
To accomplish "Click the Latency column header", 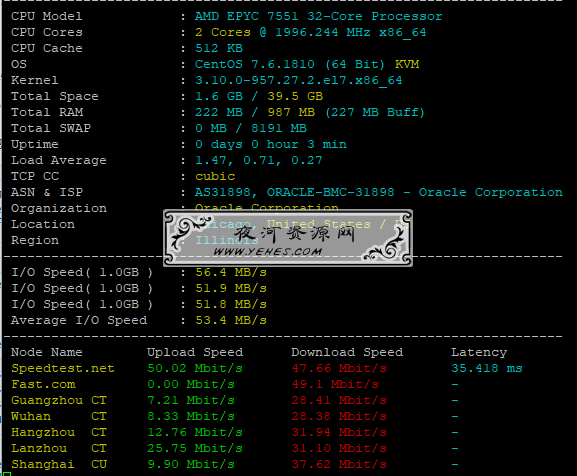I will click(479, 352).
